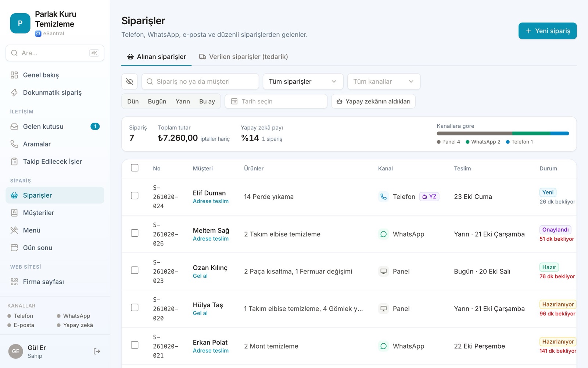Select the Bugün date filter
The width and height of the screenshot is (588, 368).
(157, 101)
